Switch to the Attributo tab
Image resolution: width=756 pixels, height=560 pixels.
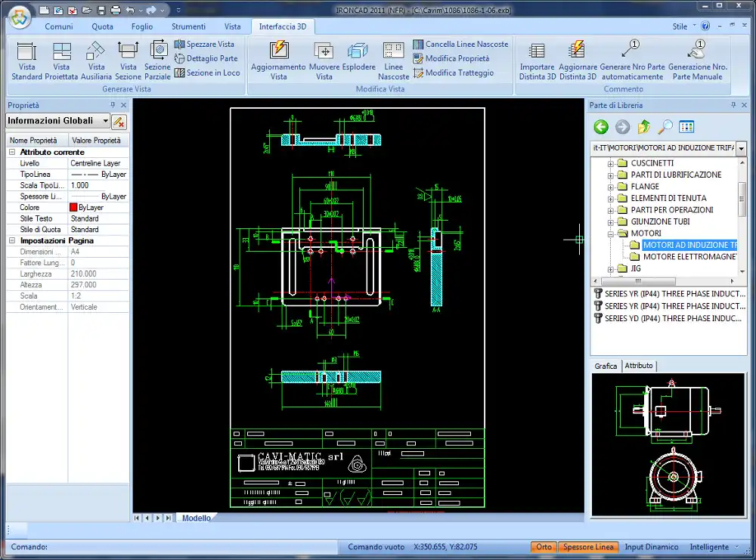[639, 366]
